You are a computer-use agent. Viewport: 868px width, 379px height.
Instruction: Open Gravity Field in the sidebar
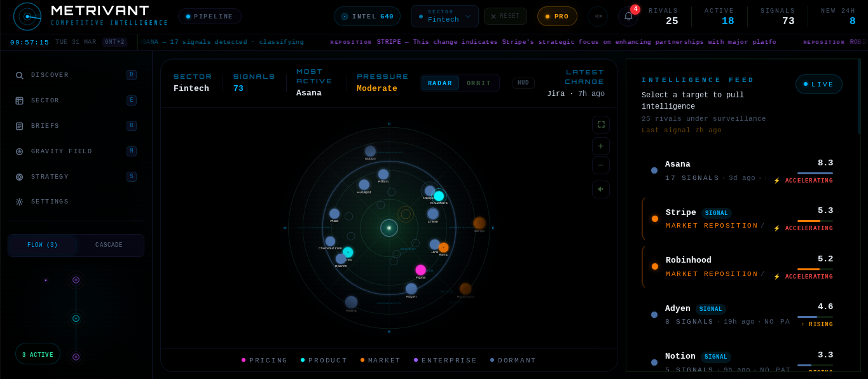pos(76,151)
